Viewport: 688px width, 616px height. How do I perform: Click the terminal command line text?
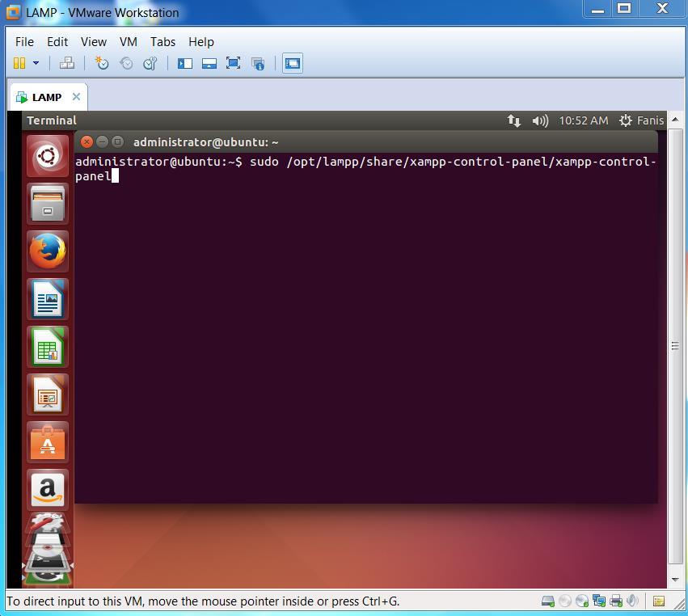point(365,169)
